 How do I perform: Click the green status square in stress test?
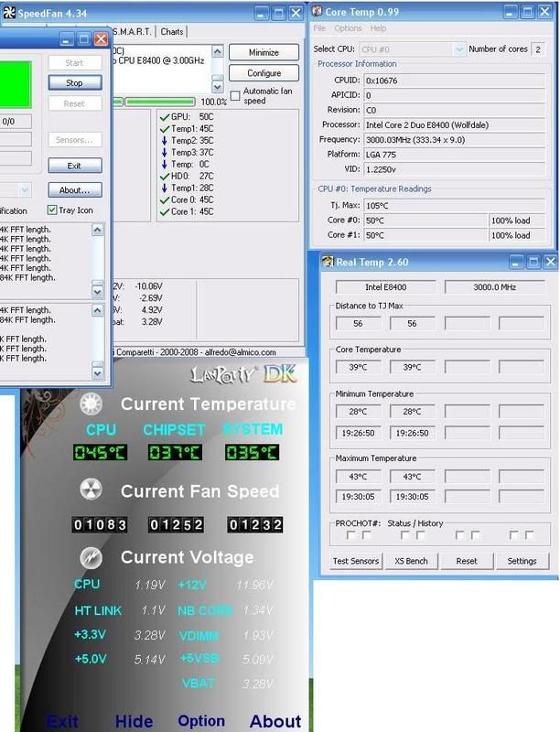click(x=16, y=84)
